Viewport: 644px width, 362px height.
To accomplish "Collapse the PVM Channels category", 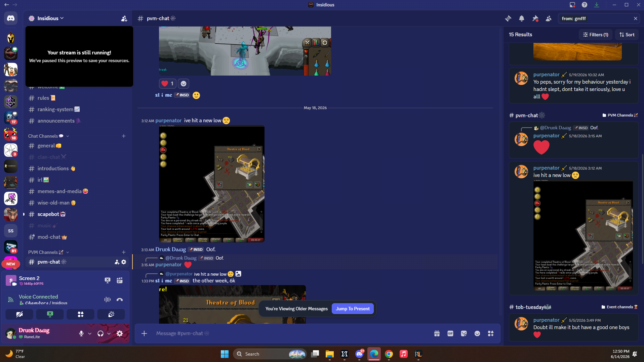I will (x=48, y=252).
